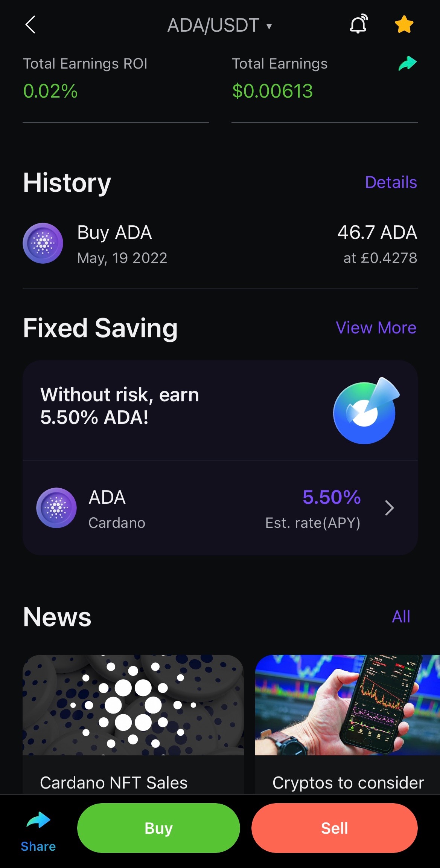
Task: Open History Details link
Action: 391,182
